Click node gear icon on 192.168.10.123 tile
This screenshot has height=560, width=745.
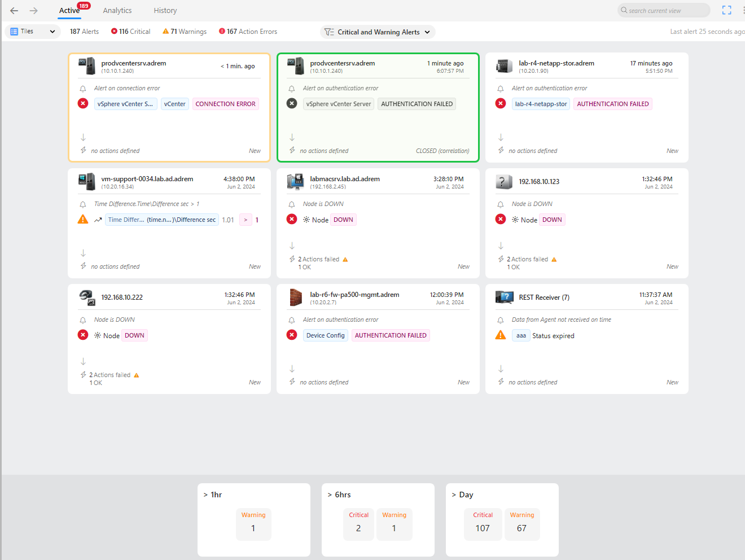[x=515, y=220]
